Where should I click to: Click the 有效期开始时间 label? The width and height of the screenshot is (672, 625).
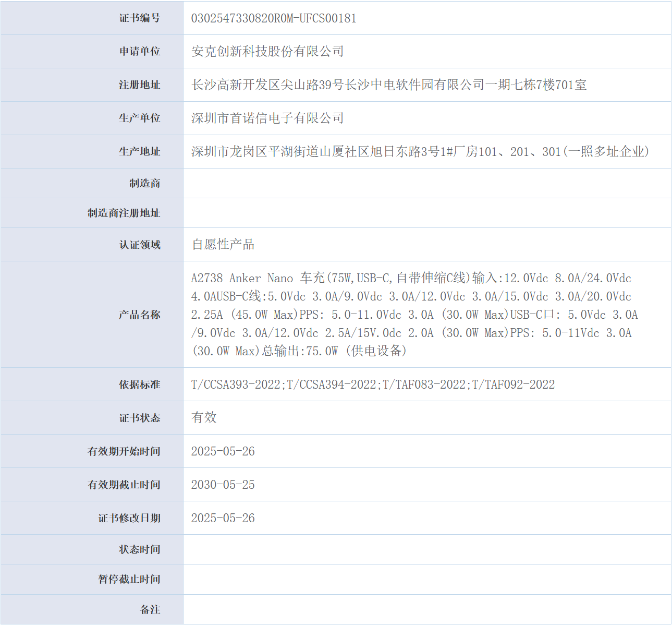[124, 452]
